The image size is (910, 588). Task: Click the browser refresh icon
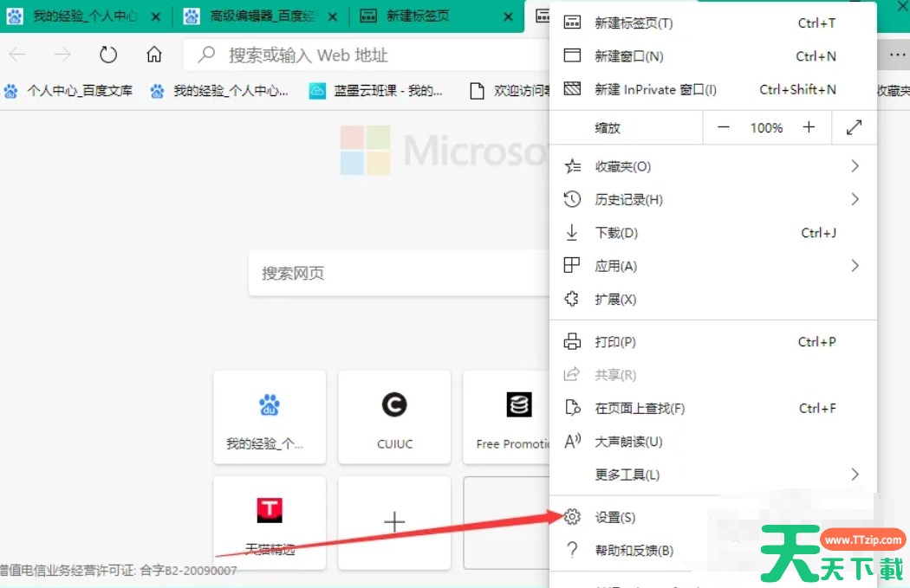pos(108,55)
